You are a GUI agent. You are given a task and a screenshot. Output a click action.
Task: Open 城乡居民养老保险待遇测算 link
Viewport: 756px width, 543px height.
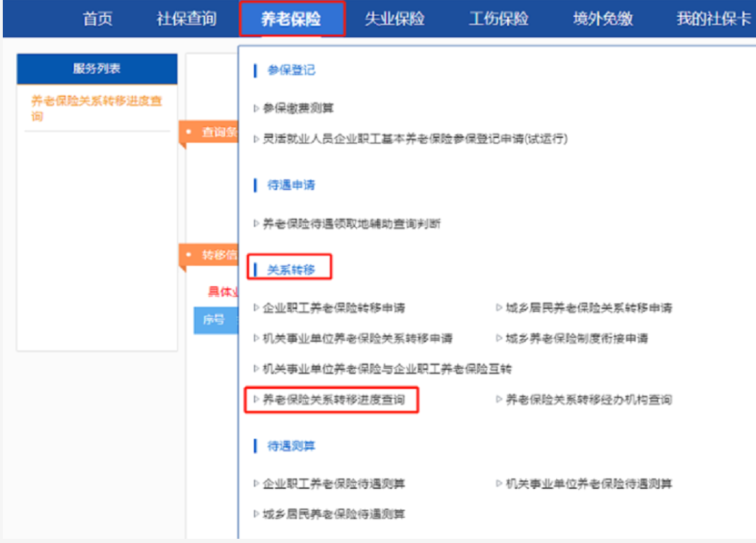pos(333,514)
